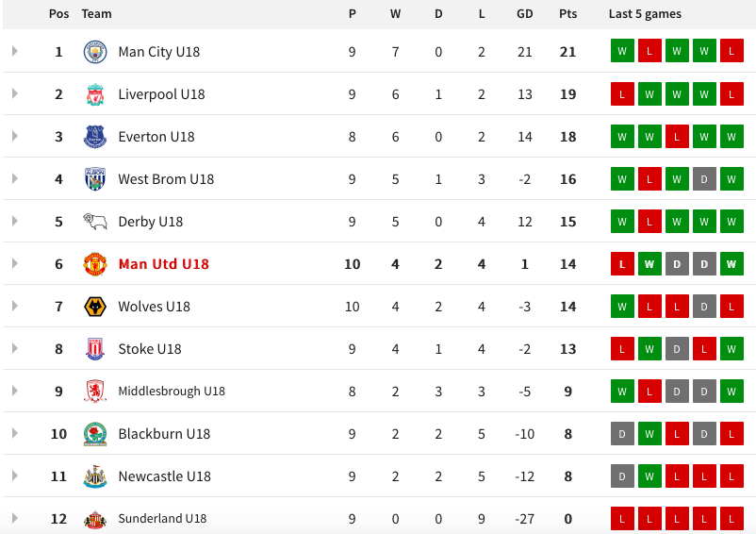Open the Middlesbrough U18 team link
The image size is (756, 534).
click(172, 392)
